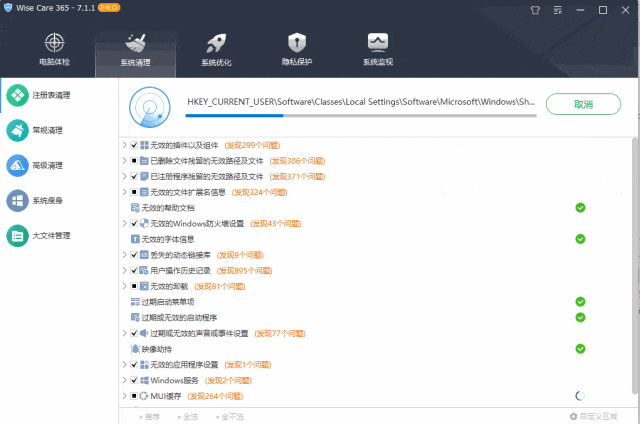Toggle checkbox for 无效的Windows防火墙设置
This screenshot has width=640, height=424.
pos(134,223)
